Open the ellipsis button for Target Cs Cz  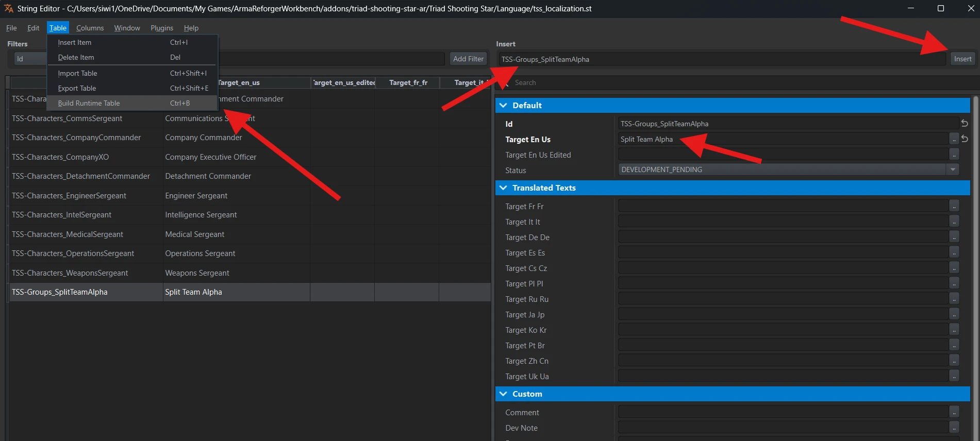coord(954,268)
